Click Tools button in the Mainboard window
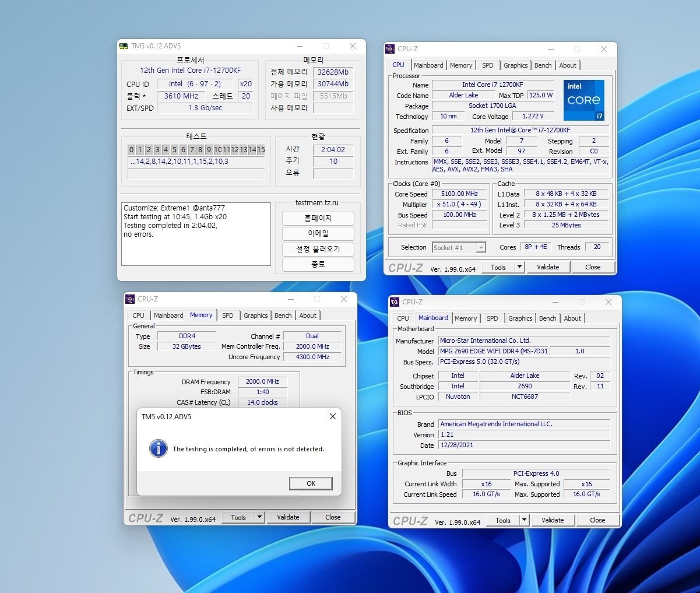This screenshot has height=593, width=700. coord(503,520)
